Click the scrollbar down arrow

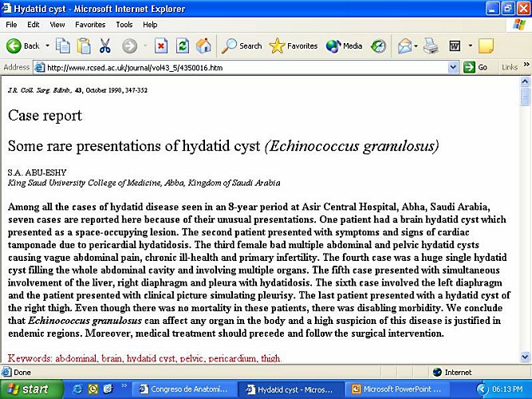point(525,357)
